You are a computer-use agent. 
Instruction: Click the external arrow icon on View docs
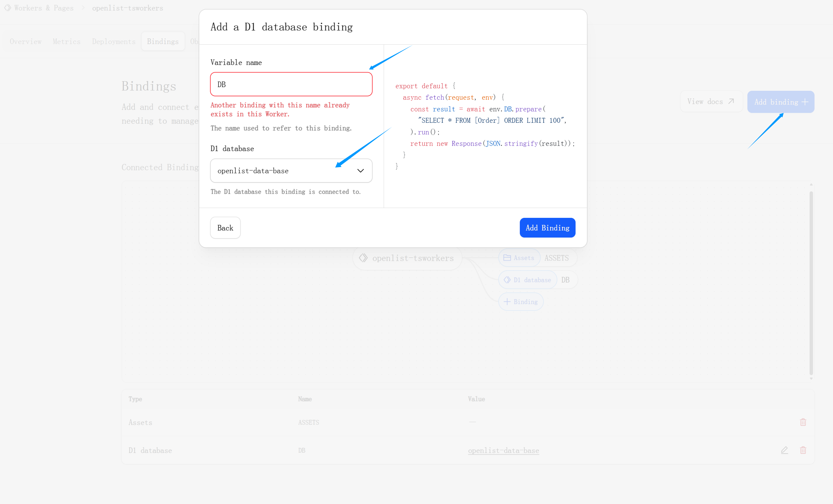coord(731,101)
